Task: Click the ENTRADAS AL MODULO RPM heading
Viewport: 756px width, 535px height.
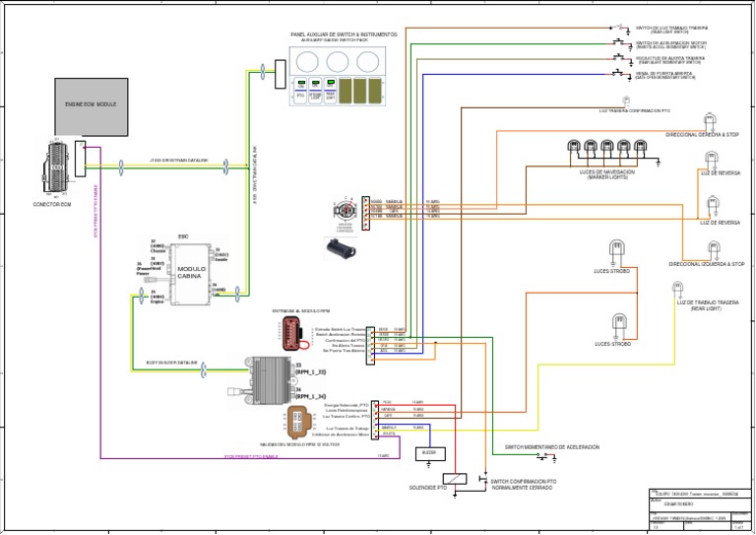Action: pos(301,311)
